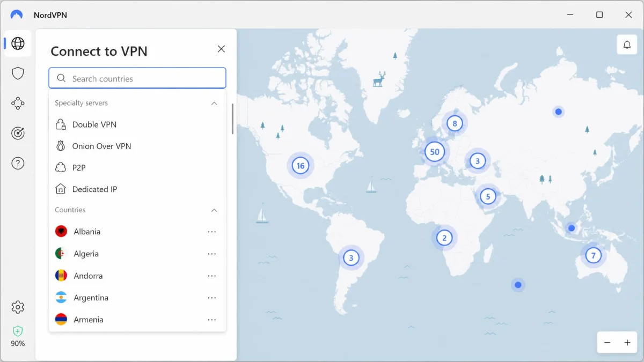
Task: Click the Algeria flag icon
Action: (x=61, y=254)
